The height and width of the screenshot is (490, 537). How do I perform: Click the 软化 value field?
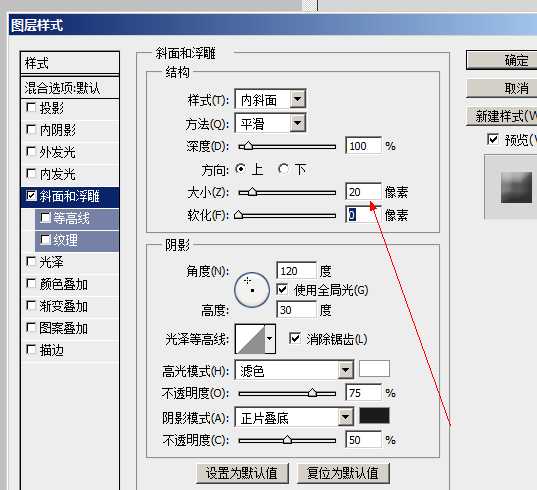(x=363, y=215)
